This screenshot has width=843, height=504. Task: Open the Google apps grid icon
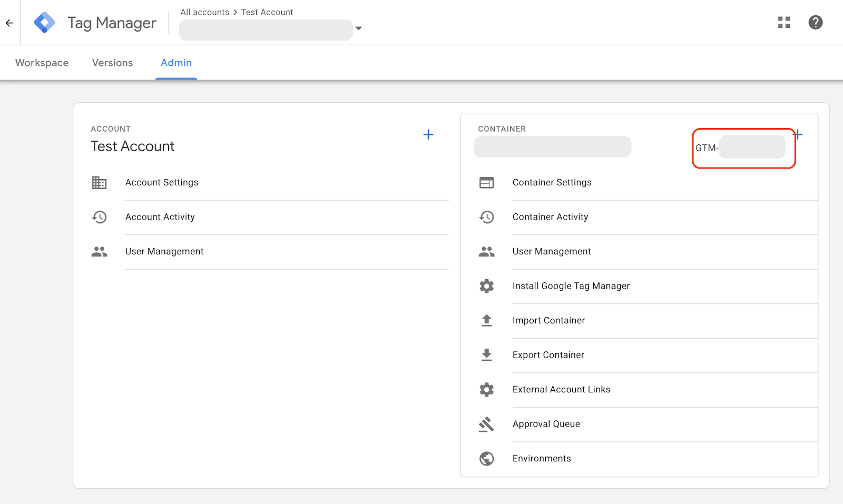tap(784, 22)
